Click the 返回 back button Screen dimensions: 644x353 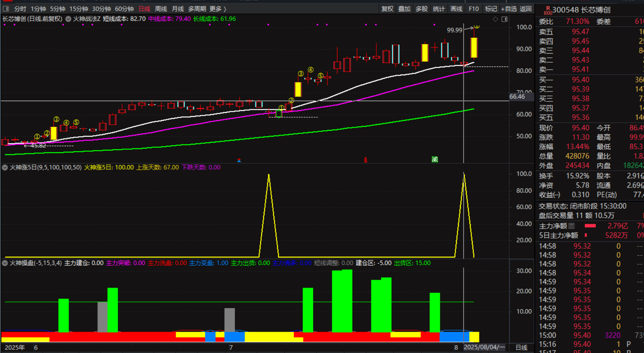click(x=525, y=9)
